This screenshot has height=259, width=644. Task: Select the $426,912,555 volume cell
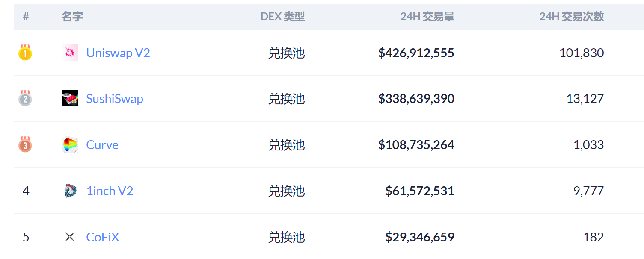[416, 53]
